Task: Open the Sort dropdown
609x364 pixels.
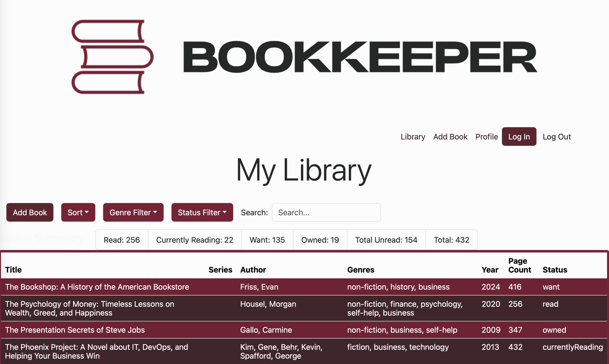Action: tap(78, 212)
